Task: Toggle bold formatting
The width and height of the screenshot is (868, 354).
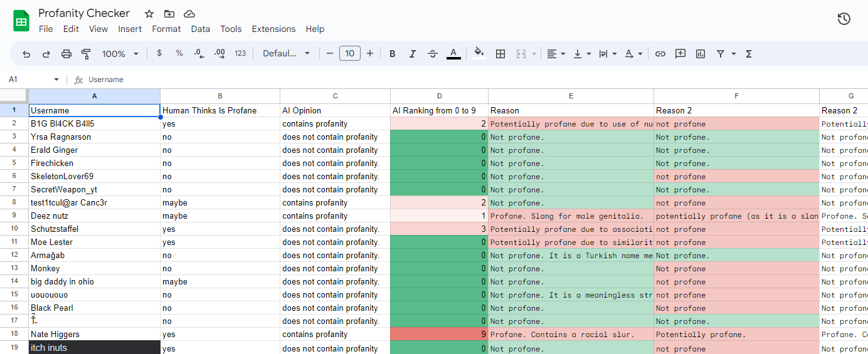Action: click(x=393, y=54)
